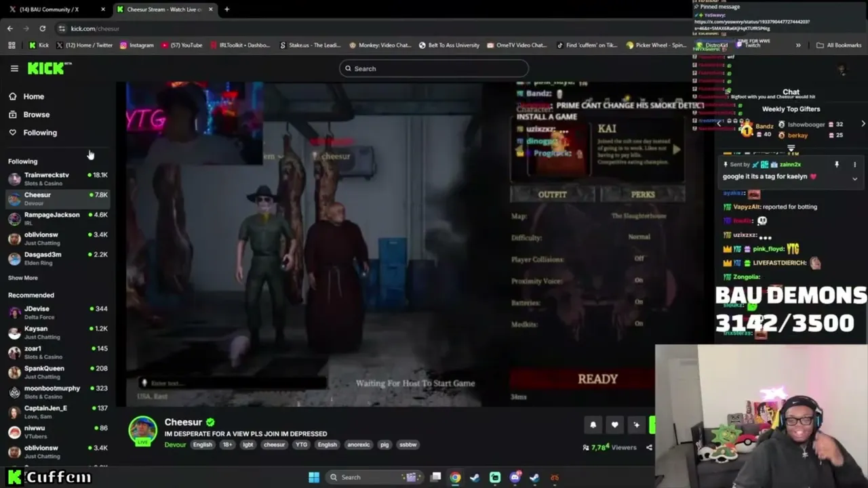
Task: Click the zoar1 channel avatar
Action: pyautogui.click(x=14, y=352)
